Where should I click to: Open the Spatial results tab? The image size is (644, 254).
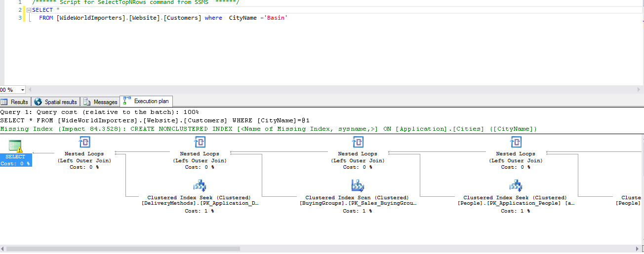[x=56, y=102]
